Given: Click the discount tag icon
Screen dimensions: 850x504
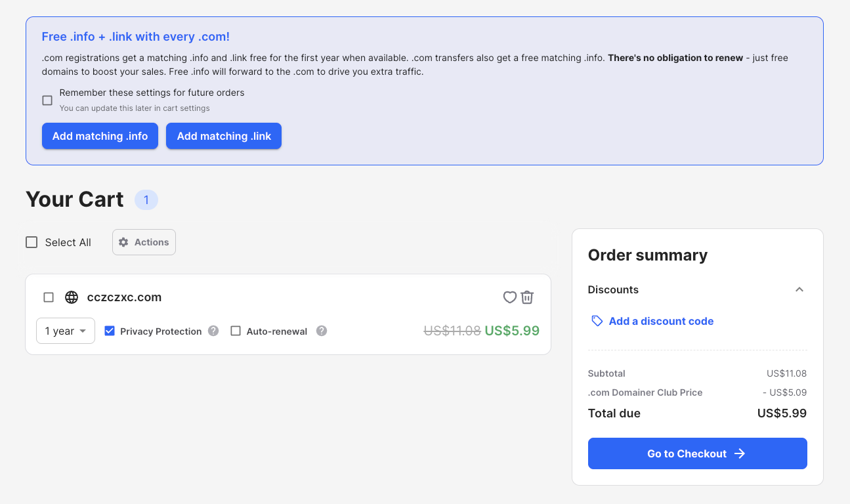Looking at the screenshot, I should pyautogui.click(x=597, y=321).
